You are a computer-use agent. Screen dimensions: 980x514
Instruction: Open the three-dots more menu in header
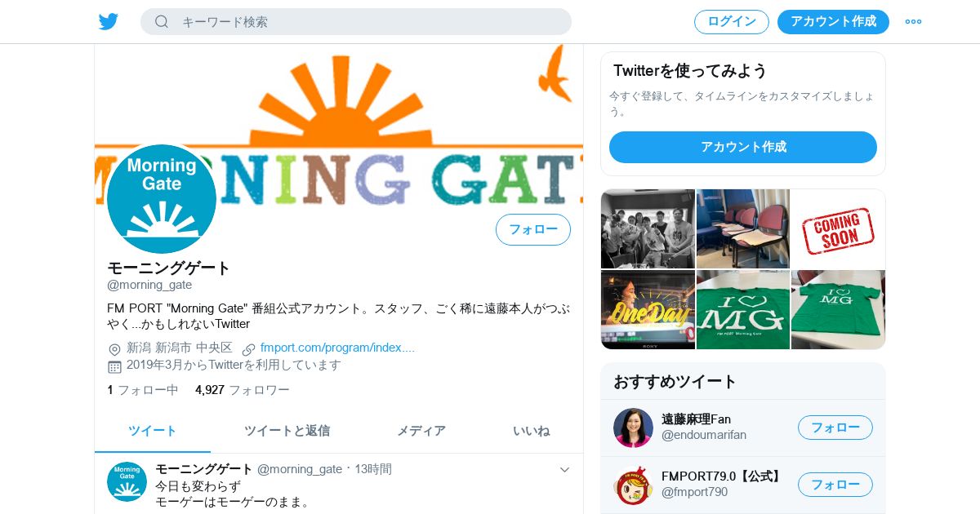[913, 21]
